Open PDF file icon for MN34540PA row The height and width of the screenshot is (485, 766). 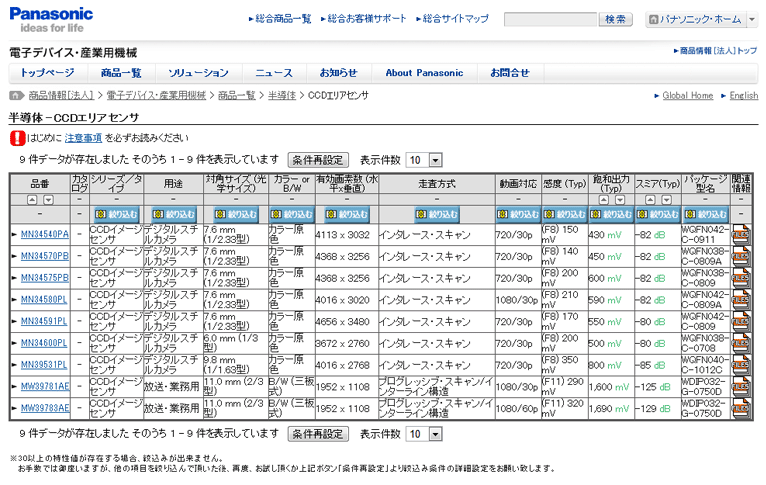tap(741, 234)
